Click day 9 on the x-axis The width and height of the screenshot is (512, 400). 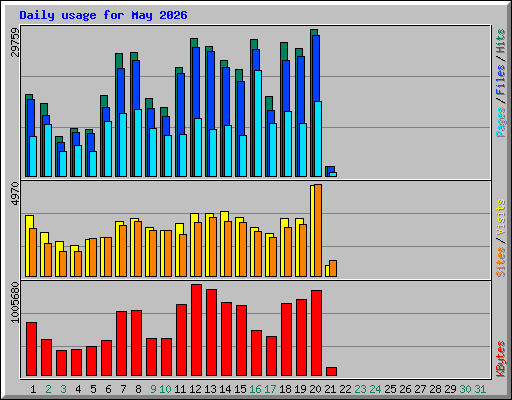153,389
